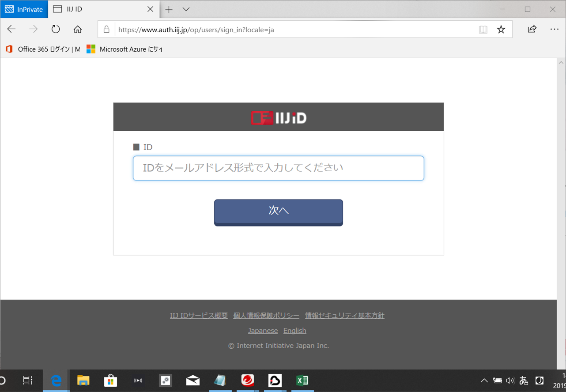Select the IIJ ID browser tab
The width and height of the screenshot is (566, 392).
pyautogui.click(x=103, y=9)
